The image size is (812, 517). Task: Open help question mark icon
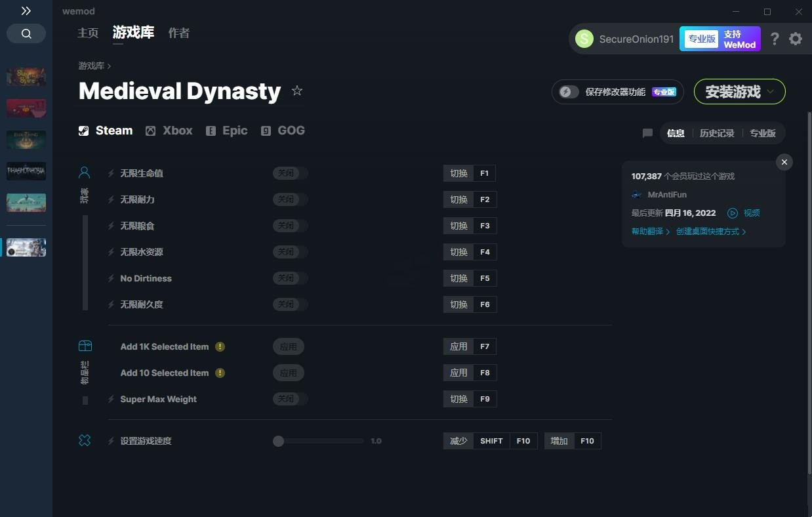click(775, 39)
